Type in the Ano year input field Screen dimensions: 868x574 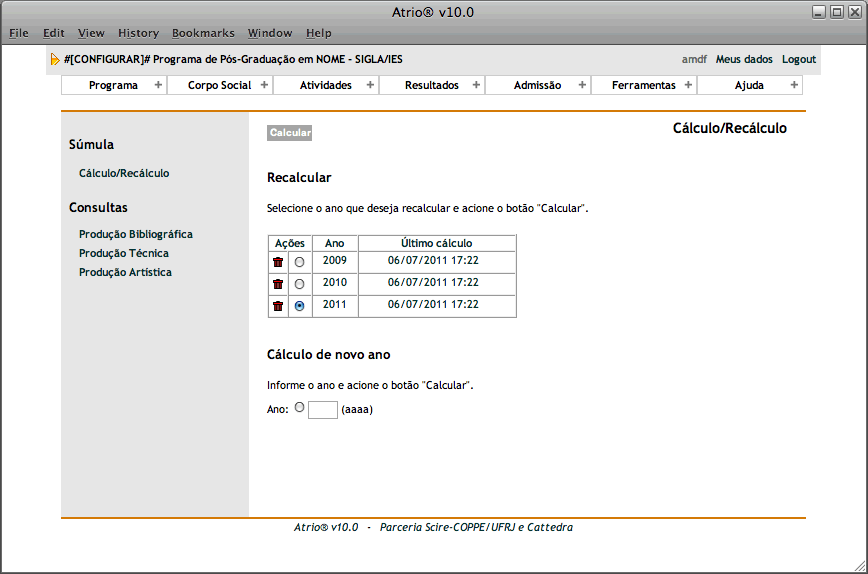tap(322, 409)
